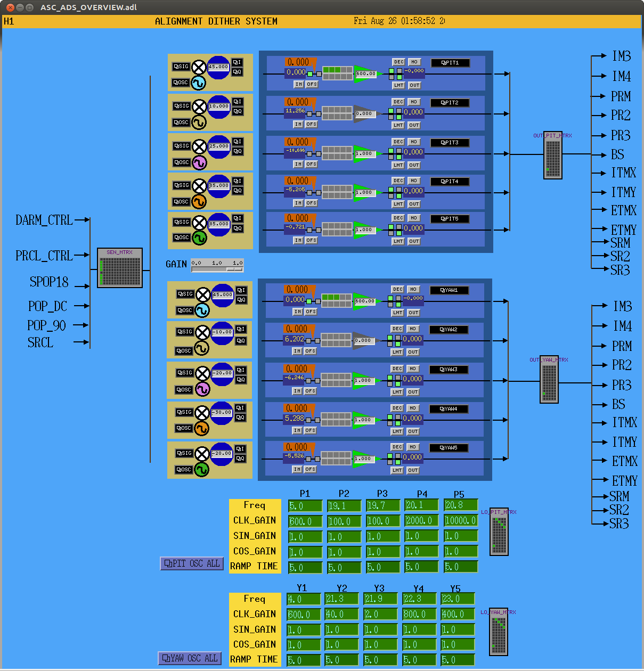644x671 pixels.
Task: Open the PIT OSC ALL related display menu
Action: point(192,563)
